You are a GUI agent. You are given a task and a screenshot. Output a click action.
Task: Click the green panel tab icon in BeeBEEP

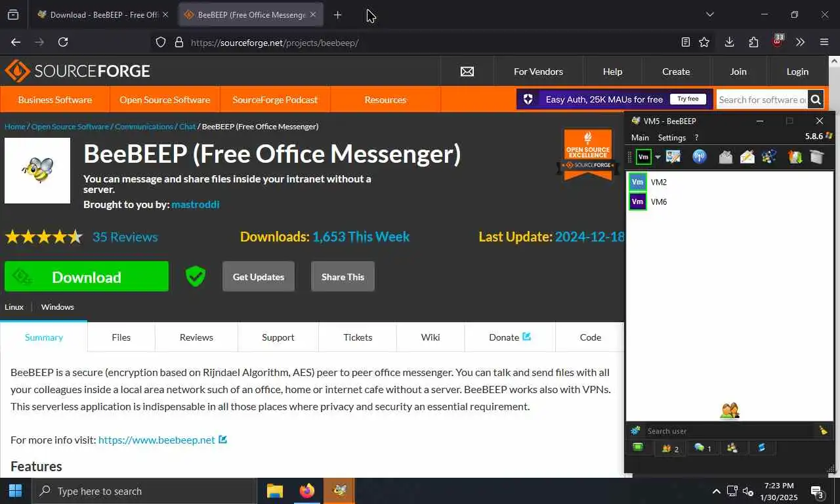tap(638, 448)
